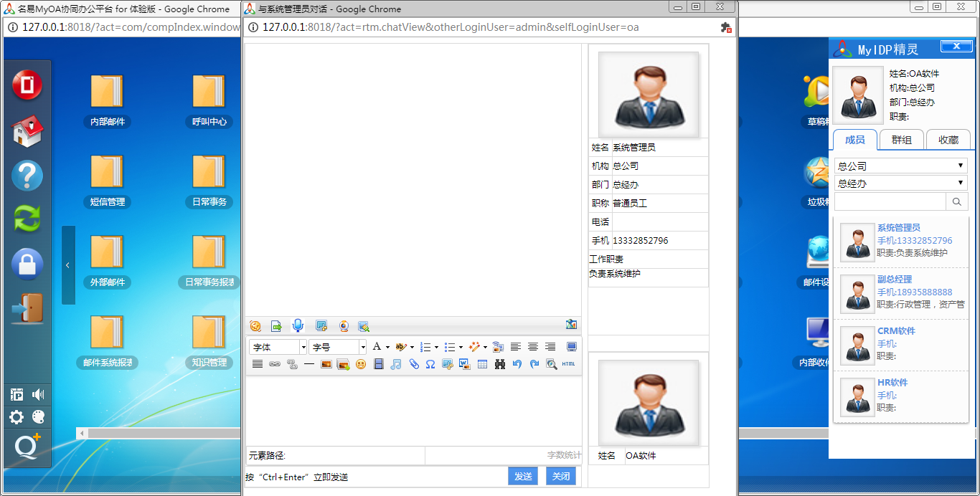Expand the 总经办 department dropdown
980x496 pixels.
pyautogui.click(x=900, y=183)
